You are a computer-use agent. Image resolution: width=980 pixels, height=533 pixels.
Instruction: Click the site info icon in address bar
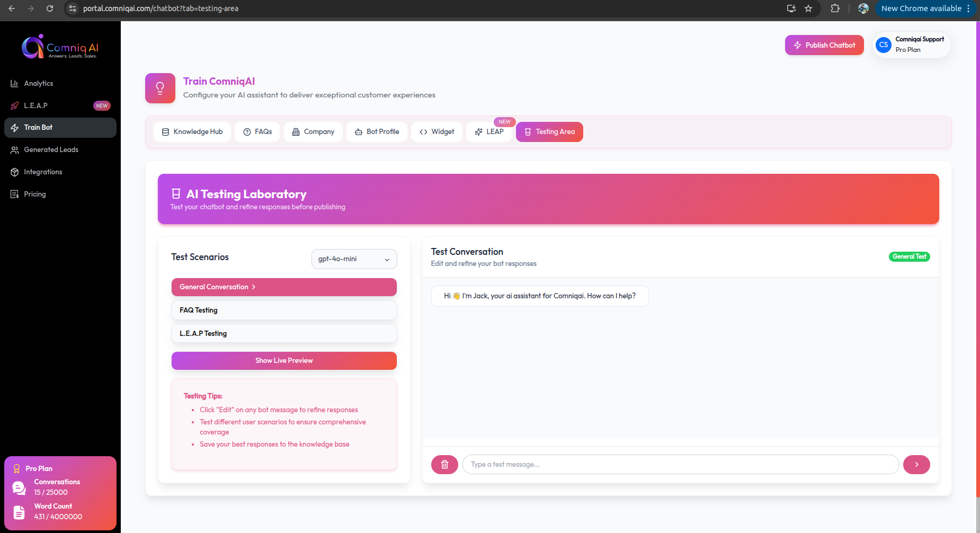(x=73, y=8)
